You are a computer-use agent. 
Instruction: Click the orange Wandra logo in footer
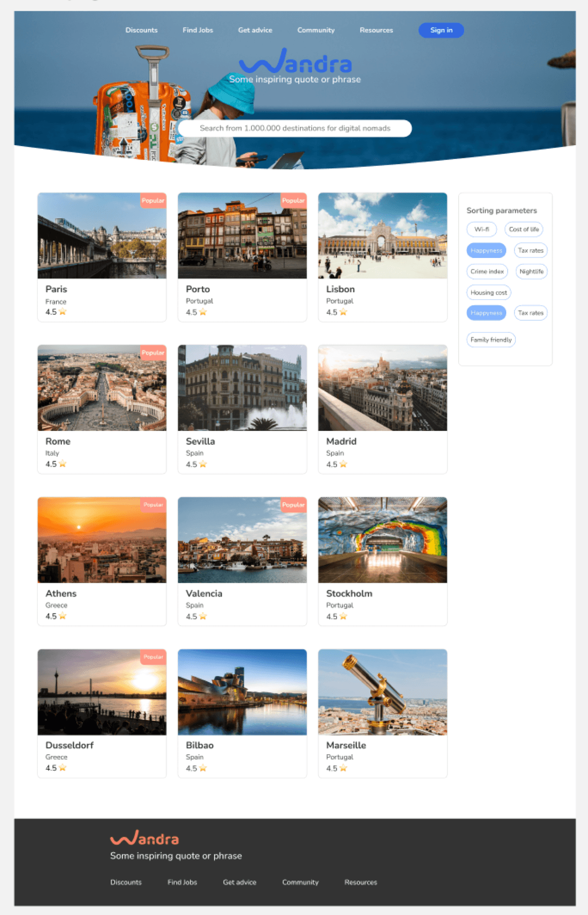click(x=145, y=838)
